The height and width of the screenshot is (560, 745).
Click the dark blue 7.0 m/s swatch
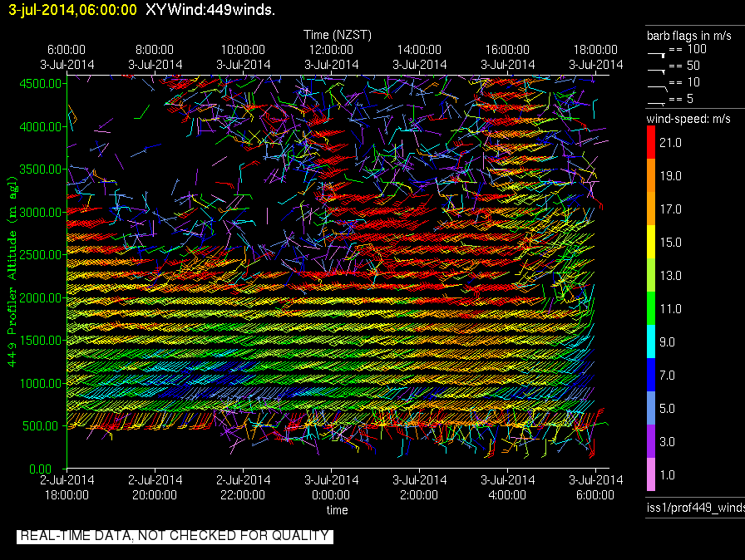click(x=651, y=375)
